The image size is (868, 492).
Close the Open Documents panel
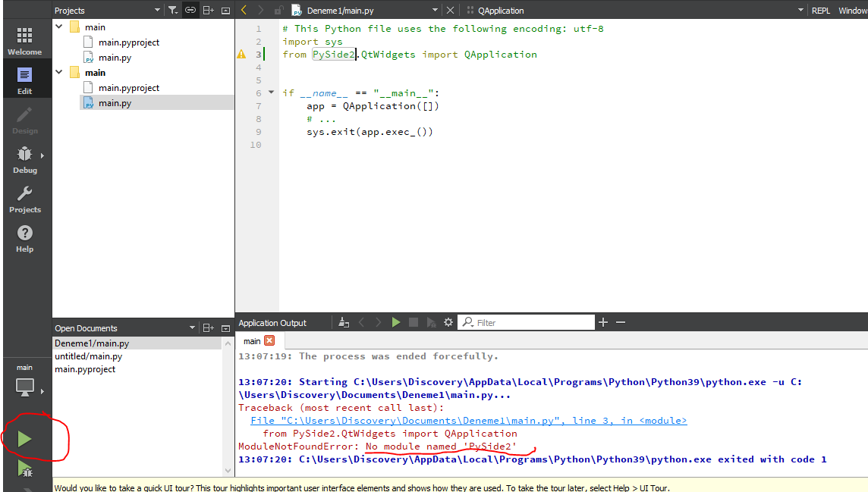pyautogui.click(x=225, y=327)
